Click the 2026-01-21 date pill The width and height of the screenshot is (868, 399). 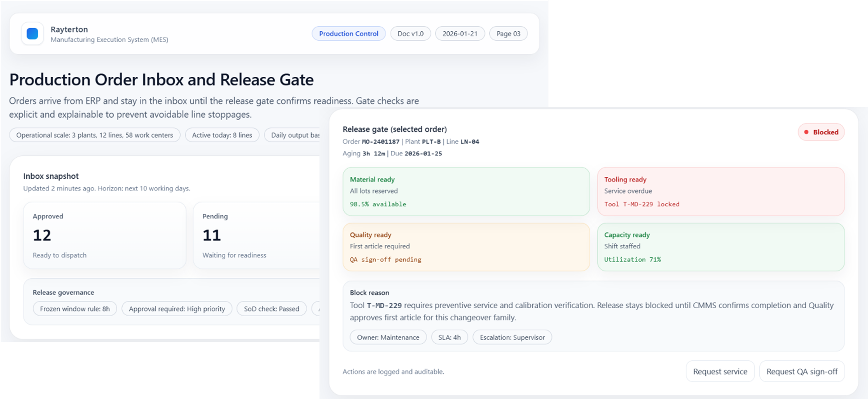coord(460,34)
